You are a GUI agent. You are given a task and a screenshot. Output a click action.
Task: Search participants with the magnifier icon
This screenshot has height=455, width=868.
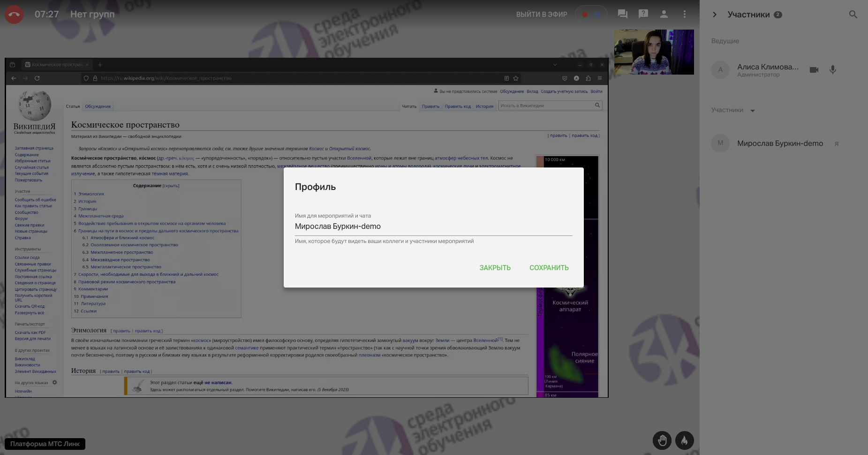853,15
